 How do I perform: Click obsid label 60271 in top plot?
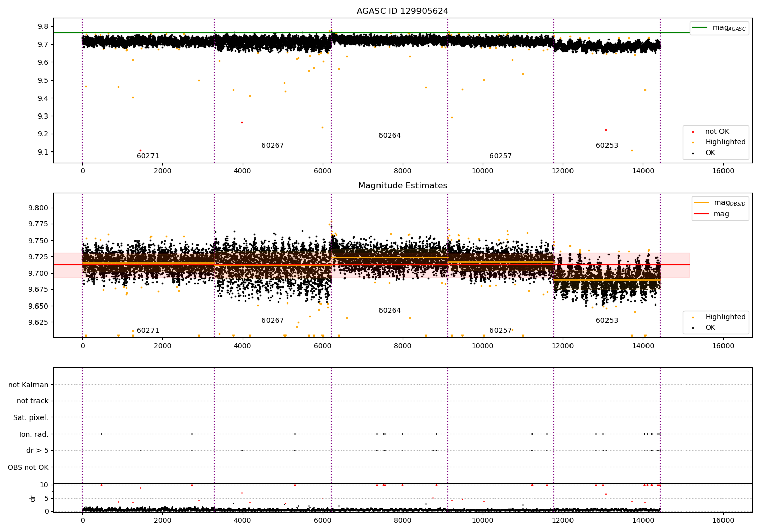click(148, 156)
